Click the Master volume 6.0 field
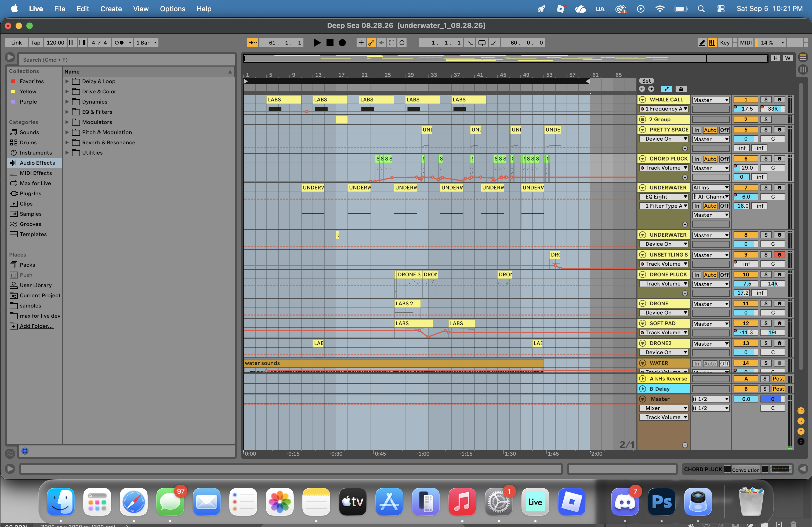812x527 pixels. pyautogui.click(x=746, y=399)
